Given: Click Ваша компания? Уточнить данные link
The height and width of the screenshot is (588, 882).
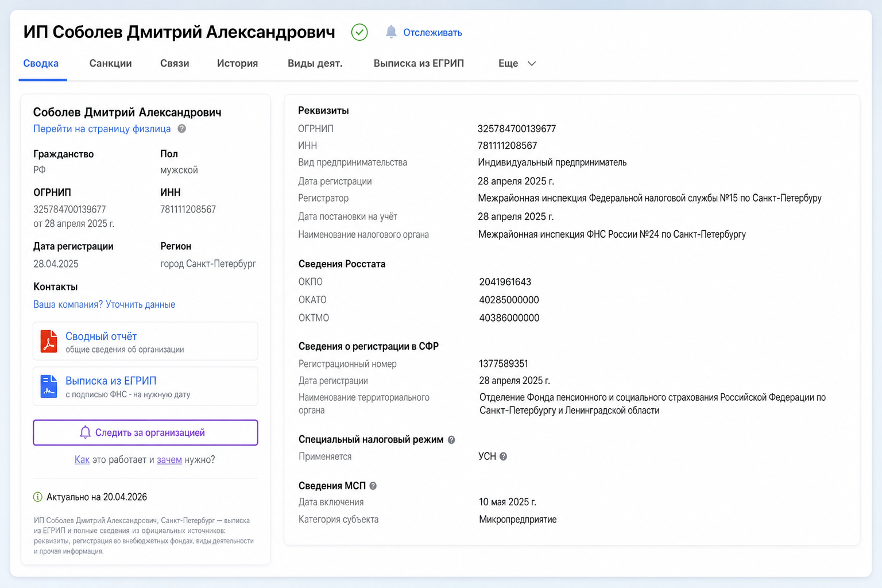Looking at the screenshot, I should coord(104,304).
